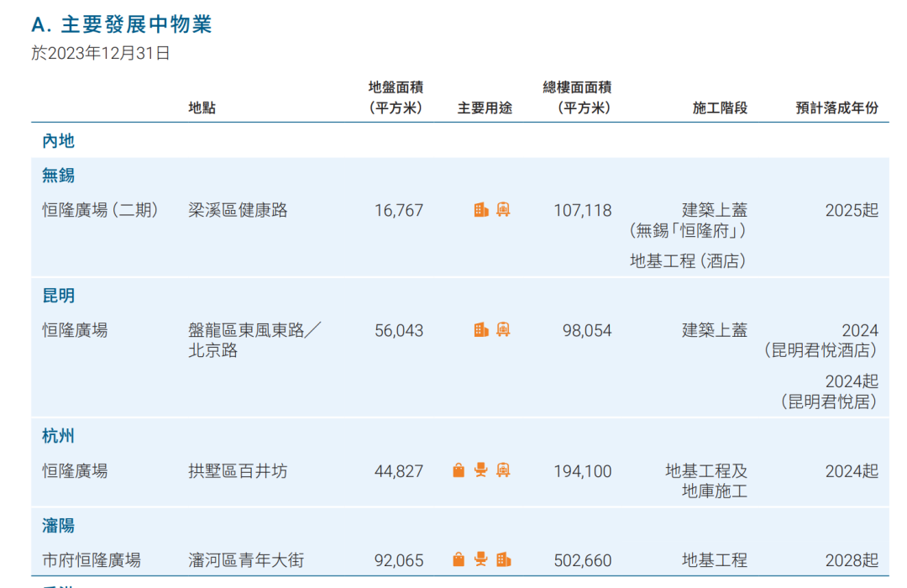
Task: Click the 502,660 gross floor area value
Action: click(583, 560)
